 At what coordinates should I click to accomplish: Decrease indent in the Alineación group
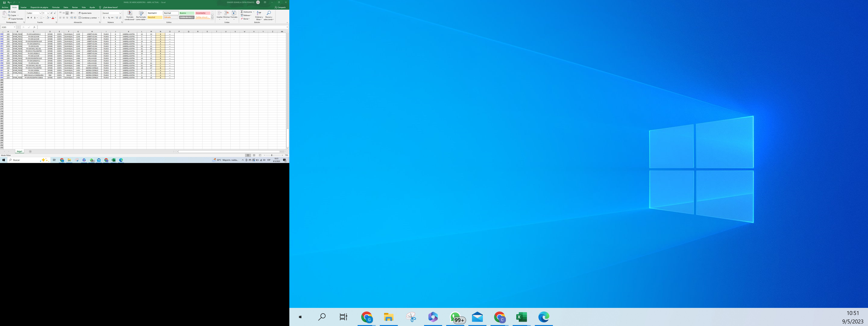click(71, 18)
